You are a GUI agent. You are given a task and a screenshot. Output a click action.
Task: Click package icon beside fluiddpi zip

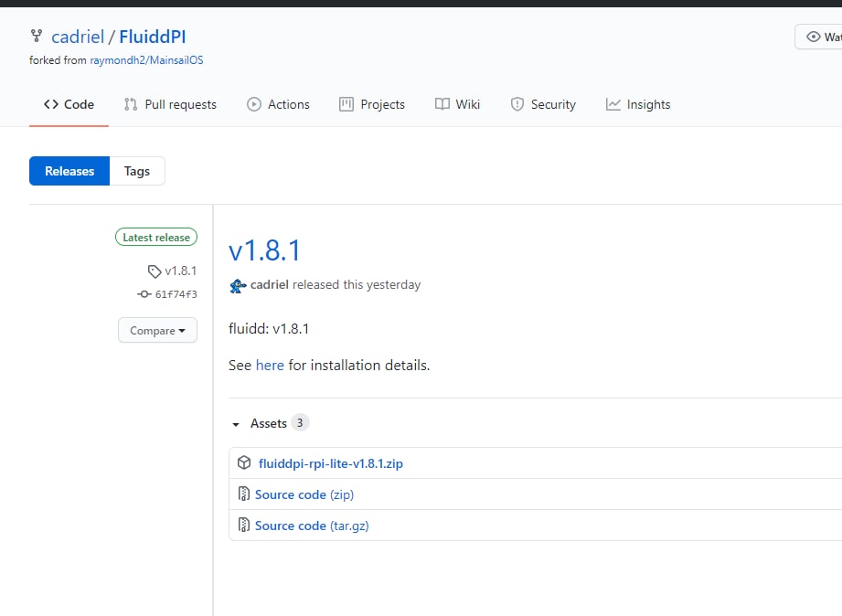coord(244,462)
